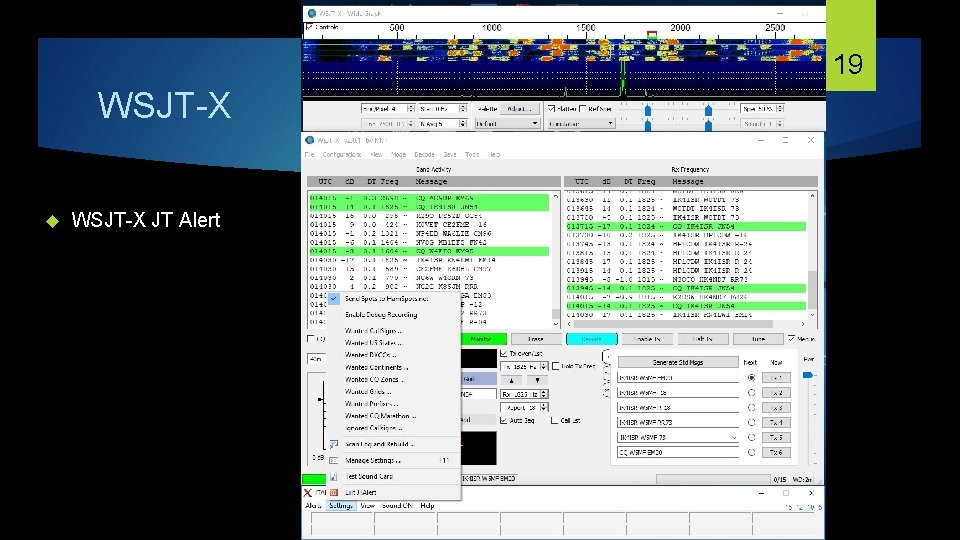Viewport: 960px width, 540px height.
Task: Select the Next radio button for Tx 6
Action: 751,452
